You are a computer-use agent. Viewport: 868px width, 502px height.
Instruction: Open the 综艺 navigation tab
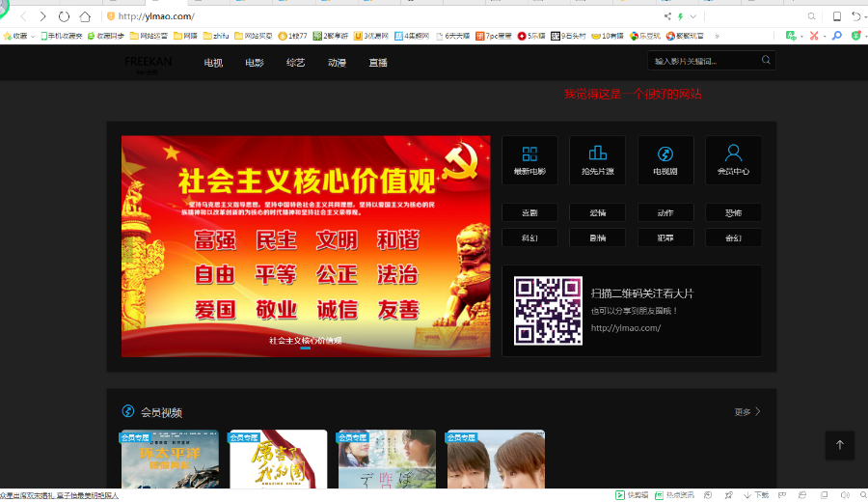(x=296, y=63)
